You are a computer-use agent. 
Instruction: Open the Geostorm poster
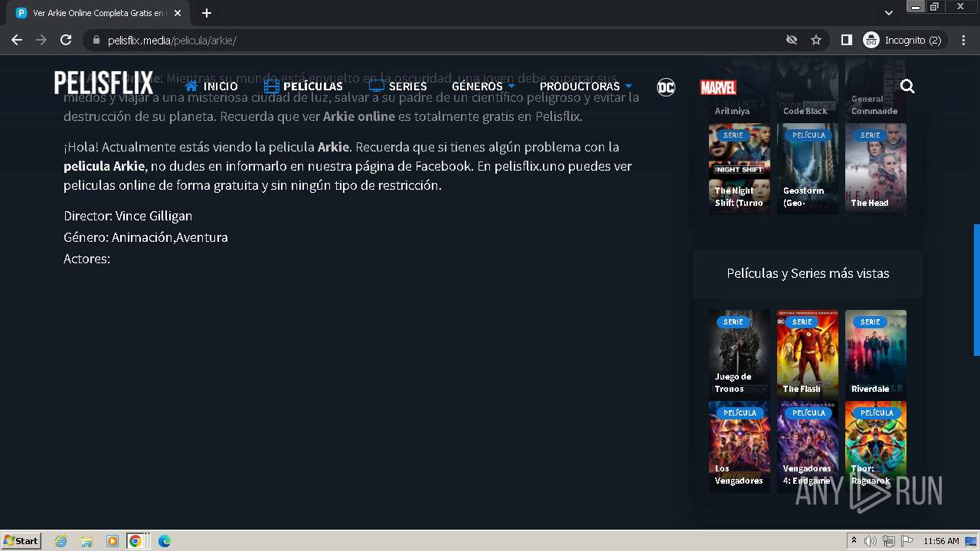tap(808, 168)
